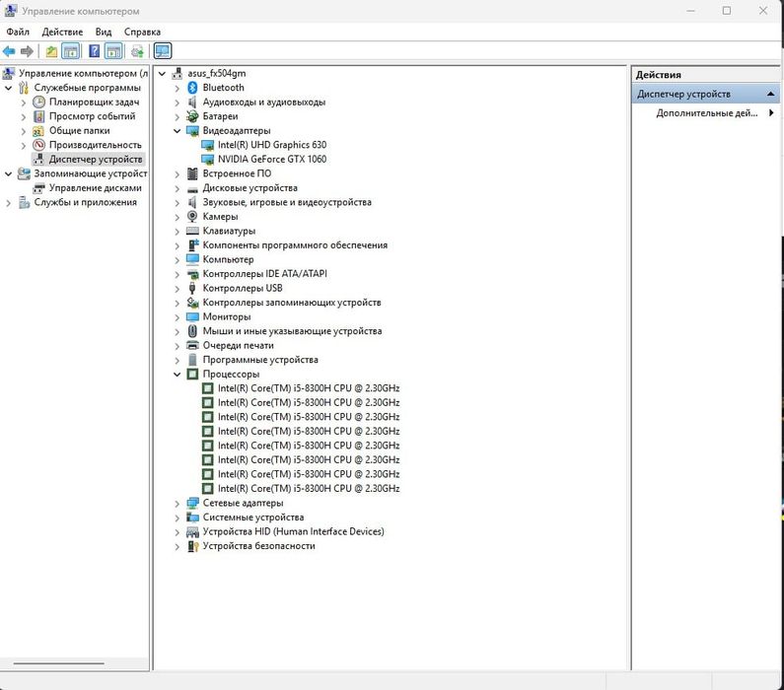Screen dimensions: 784x690
Task: Click the Up one level folder icon
Action: click(51, 51)
